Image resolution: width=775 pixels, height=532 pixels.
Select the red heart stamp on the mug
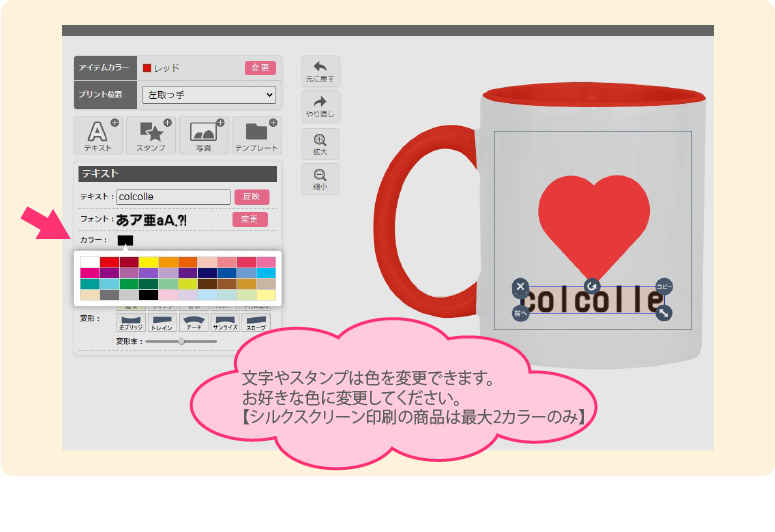click(x=594, y=225)
